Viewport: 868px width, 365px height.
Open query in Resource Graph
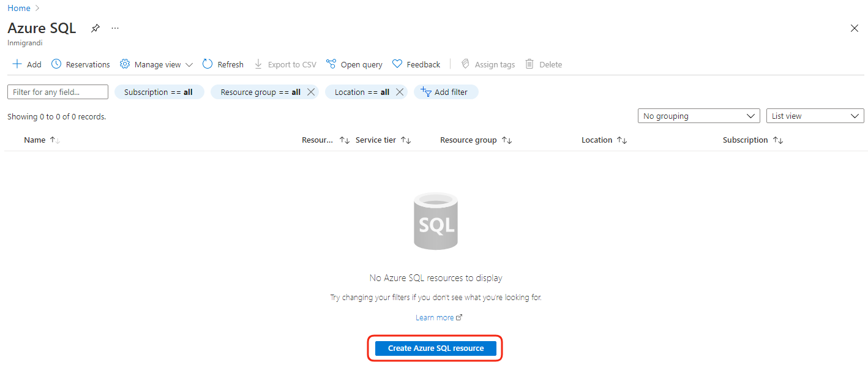coord(354,64)
